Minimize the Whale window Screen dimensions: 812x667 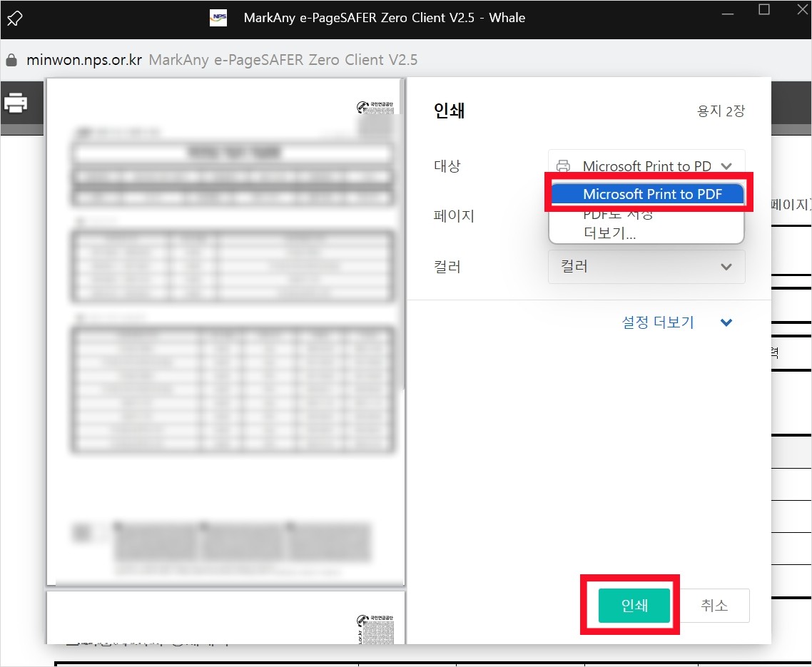pos(728,13)
